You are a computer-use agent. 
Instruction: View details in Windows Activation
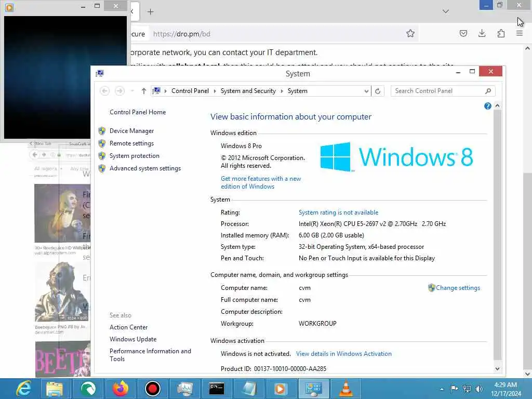[x=344, y=354]
